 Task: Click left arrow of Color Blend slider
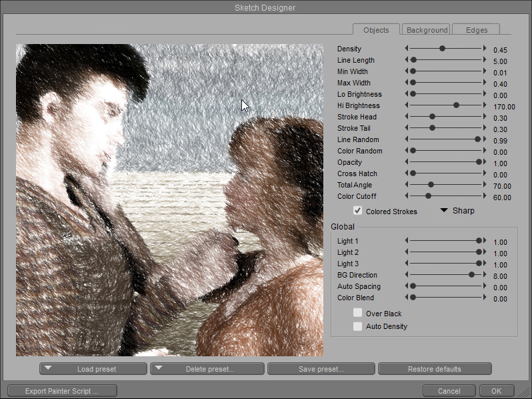(407, 298)
